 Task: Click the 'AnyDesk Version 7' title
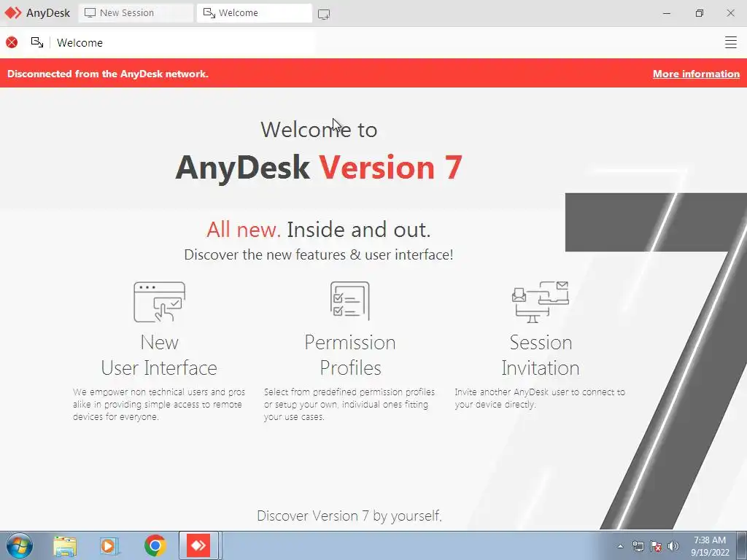coord(319,168)
